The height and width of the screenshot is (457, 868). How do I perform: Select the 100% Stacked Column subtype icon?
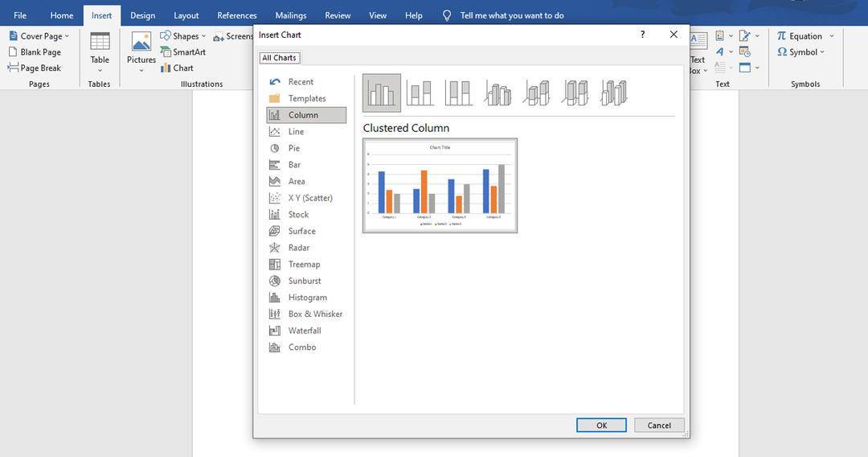point(458,93)
